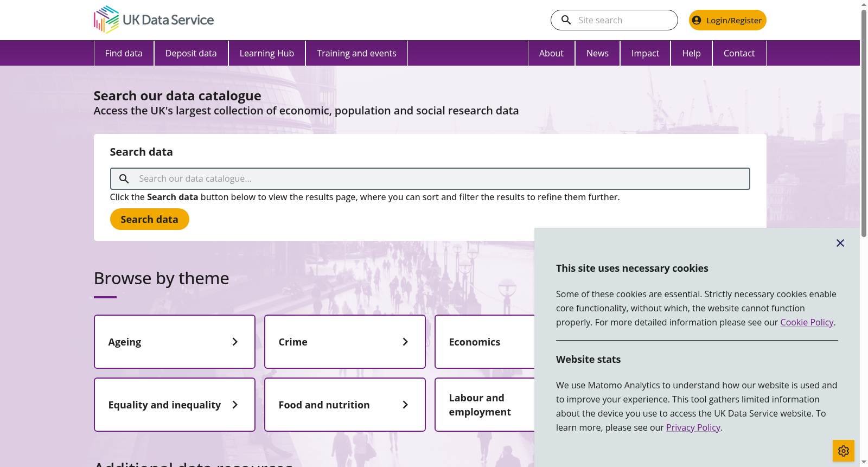Click the UK Data Service logo
868x467 pixels.
[x=154, y=20]
